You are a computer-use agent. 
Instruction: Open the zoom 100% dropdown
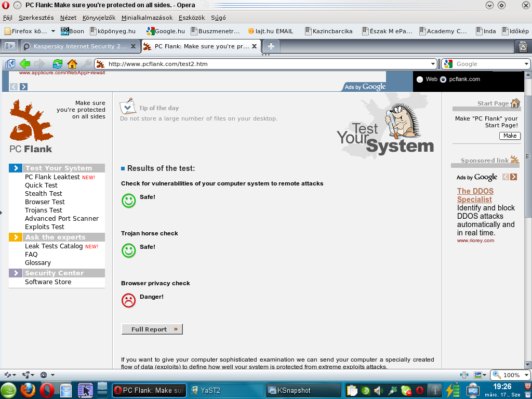pos(526,375)
